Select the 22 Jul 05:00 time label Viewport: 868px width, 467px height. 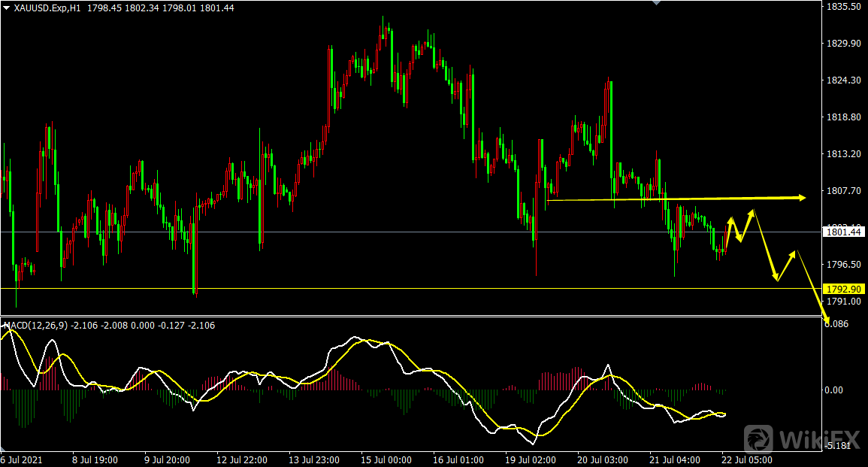(x=748, y=459)
